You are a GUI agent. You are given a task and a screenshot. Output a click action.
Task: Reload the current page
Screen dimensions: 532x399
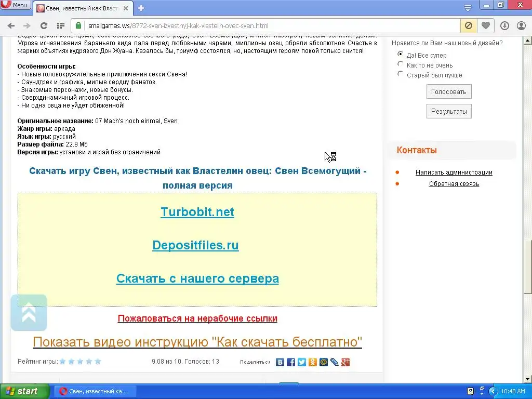click(x=44, y=25)
